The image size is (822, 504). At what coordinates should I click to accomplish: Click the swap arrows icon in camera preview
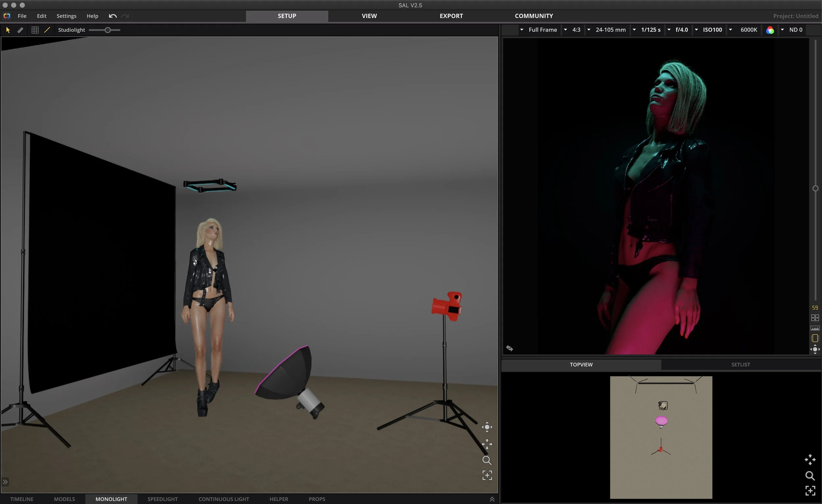[509, 348]
